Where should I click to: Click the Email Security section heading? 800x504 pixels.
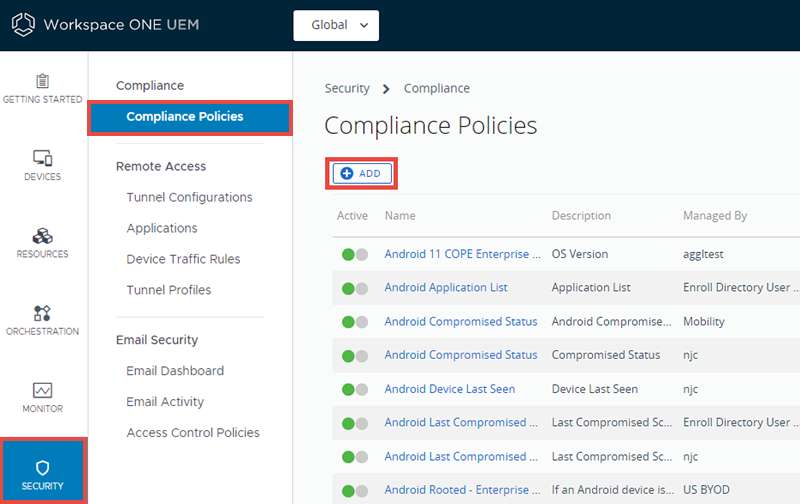157,340
